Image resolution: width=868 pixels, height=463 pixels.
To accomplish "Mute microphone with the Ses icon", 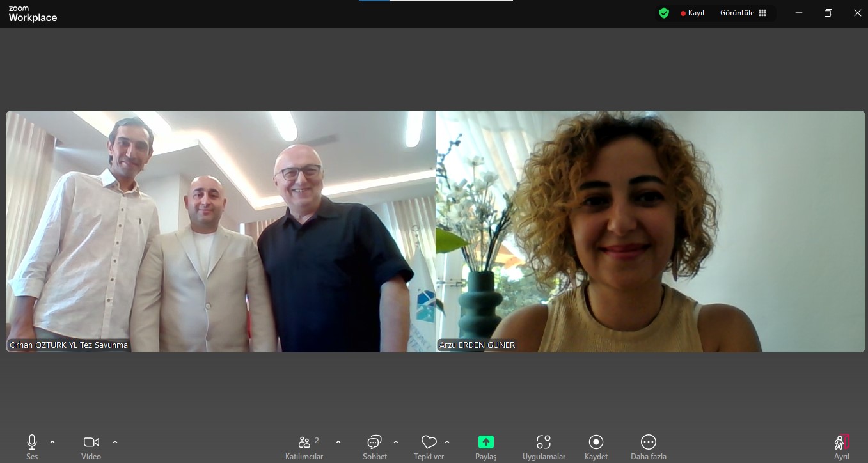I will click(x=32, y=442).
